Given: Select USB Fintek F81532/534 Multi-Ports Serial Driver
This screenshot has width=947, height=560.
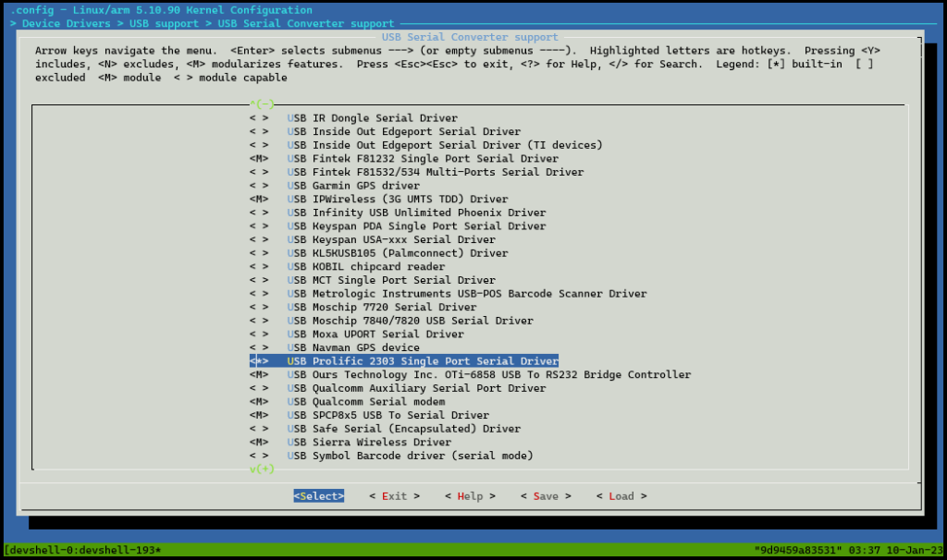Looking at the screenshot, I should [417, 172].
